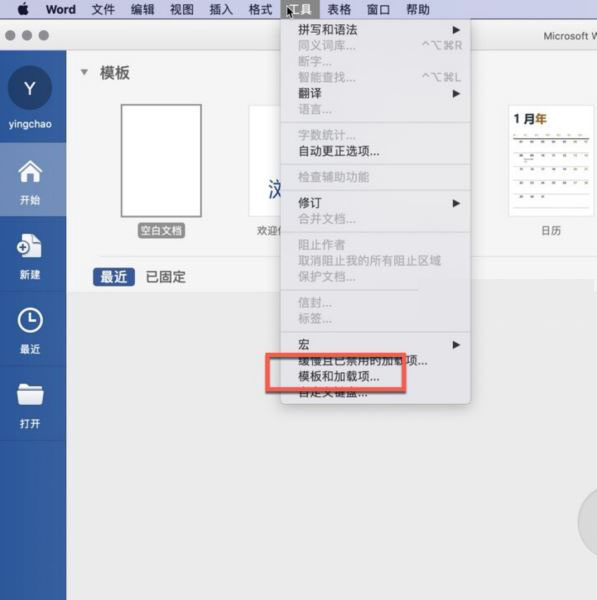Expand the 修订 submenu

pos(375,203)
